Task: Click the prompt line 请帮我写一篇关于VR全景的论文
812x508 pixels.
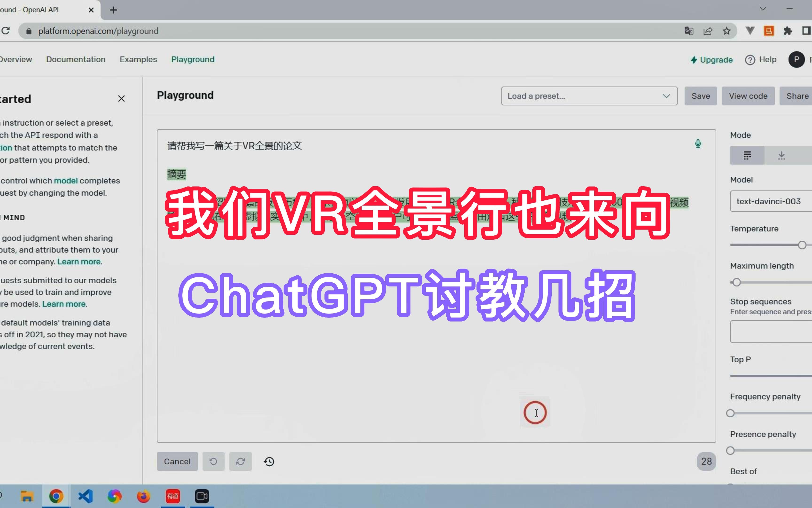Action: (x=234, y=146)
